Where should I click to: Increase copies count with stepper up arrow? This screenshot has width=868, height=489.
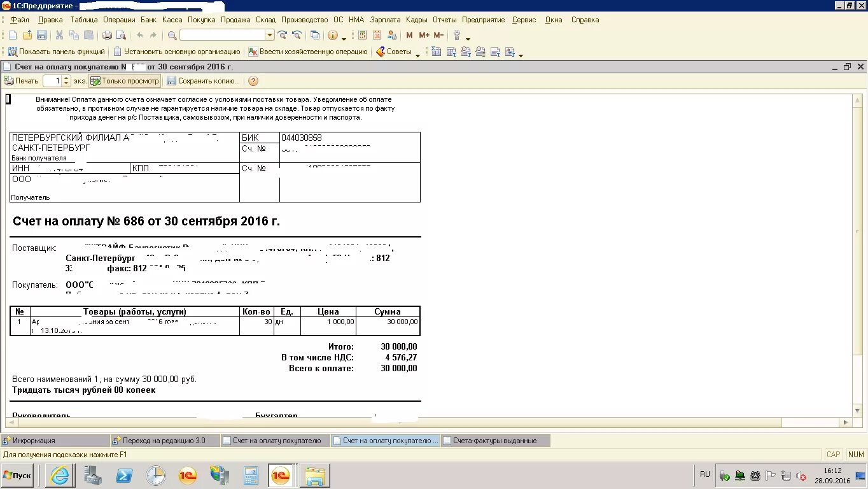tap(67, 78)
